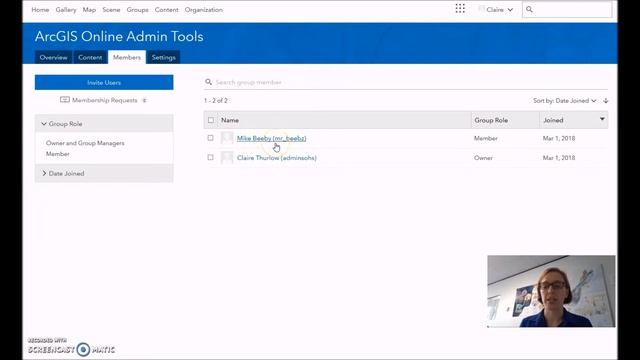Open Map in top navigation

tap(89, 9)
